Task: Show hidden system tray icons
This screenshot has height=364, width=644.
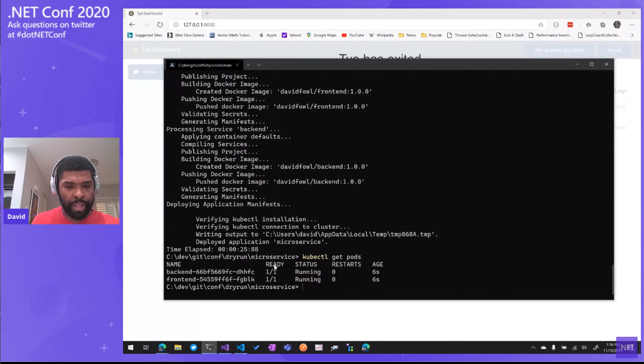Action: point(533,347)
